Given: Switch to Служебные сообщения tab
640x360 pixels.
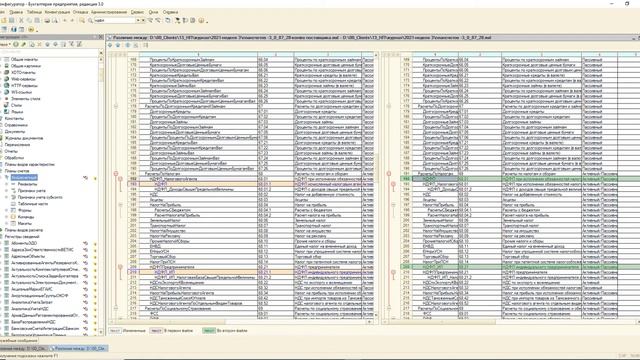Looking at the screenshot, I should (x=18, y=340).
